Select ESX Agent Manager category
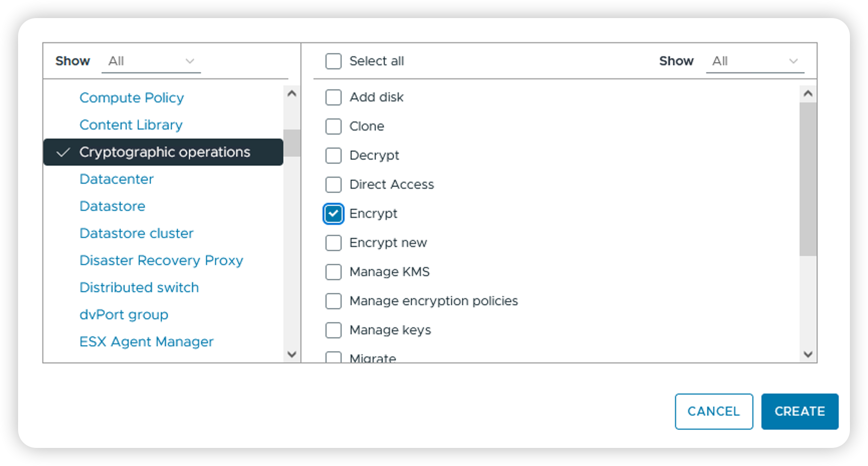This screenshot has height=466, width=868. [x=146, y=342]
